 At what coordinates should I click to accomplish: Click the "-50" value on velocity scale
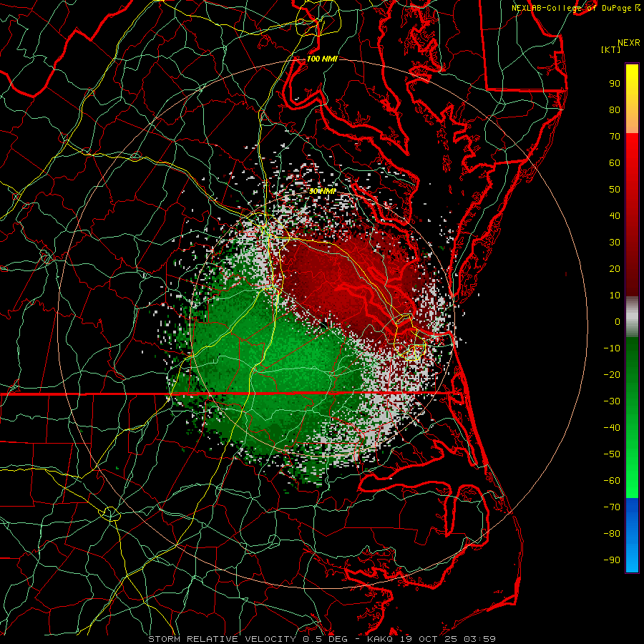[x=612, y=454]
